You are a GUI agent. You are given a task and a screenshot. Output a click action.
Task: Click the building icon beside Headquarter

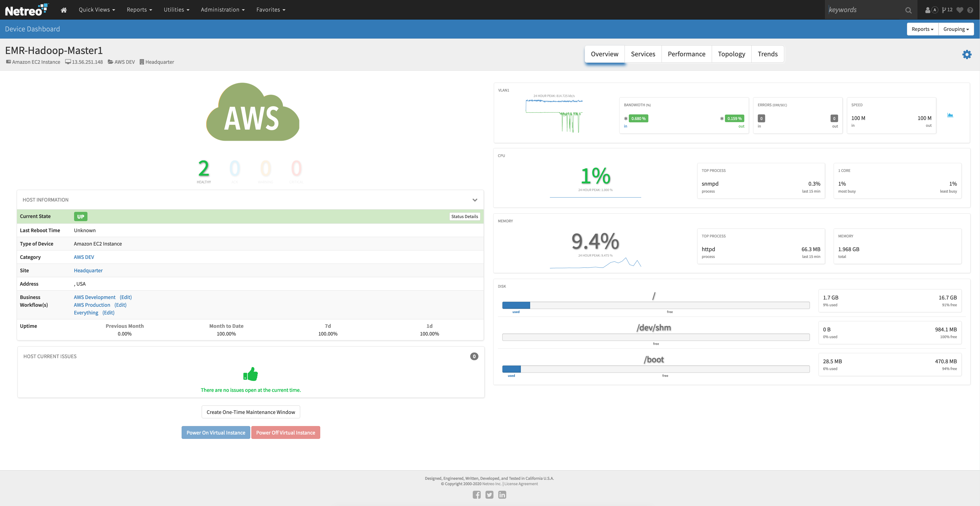point(141,62)
